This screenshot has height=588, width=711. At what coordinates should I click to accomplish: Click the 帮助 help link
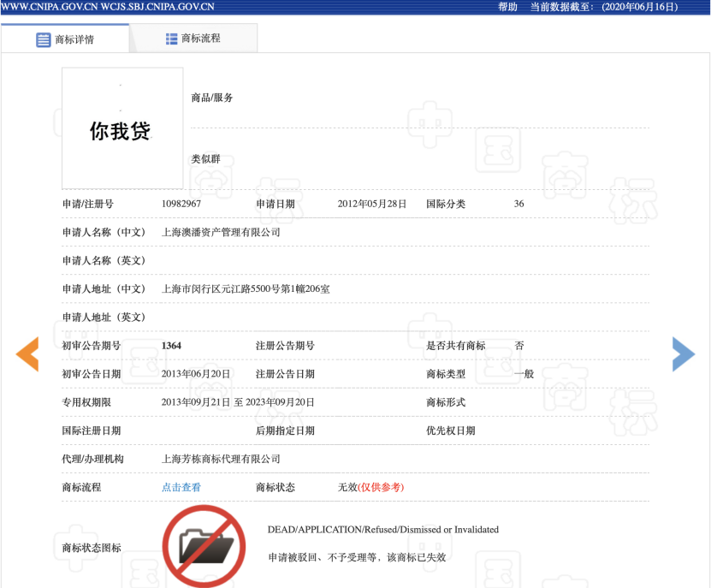[x=508, y=7]
